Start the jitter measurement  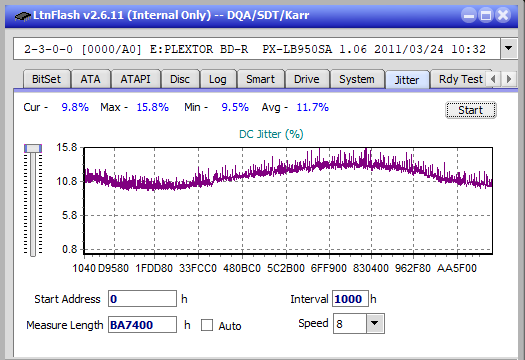tap(471, 110)
